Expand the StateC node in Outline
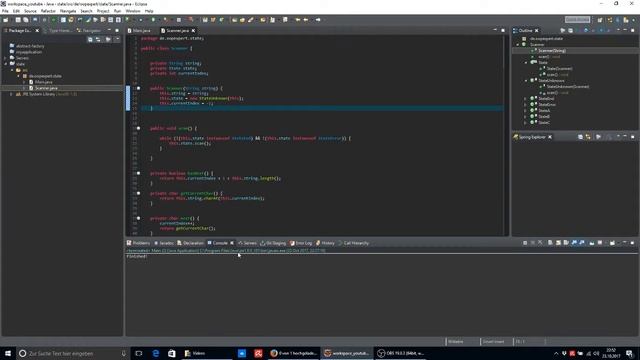640x360 pixels. tap(526, 122)
